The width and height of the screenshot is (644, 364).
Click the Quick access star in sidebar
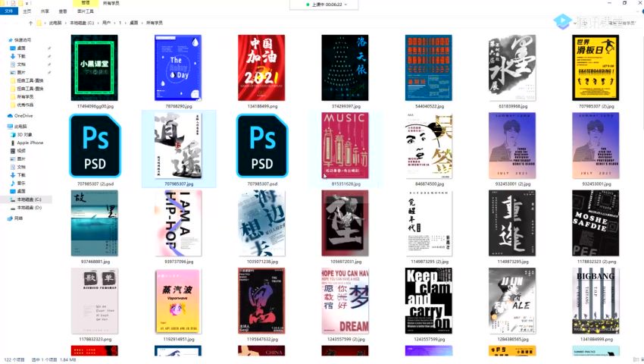pos(11,40)
